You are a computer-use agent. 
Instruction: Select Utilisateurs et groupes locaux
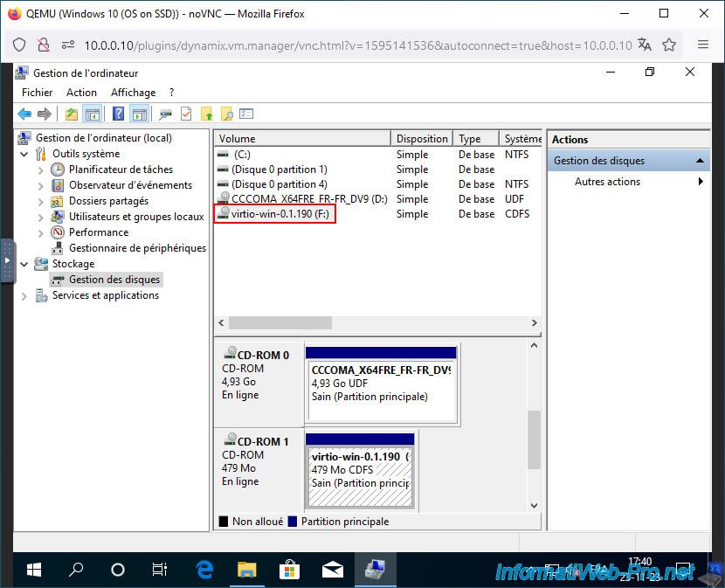136,217
